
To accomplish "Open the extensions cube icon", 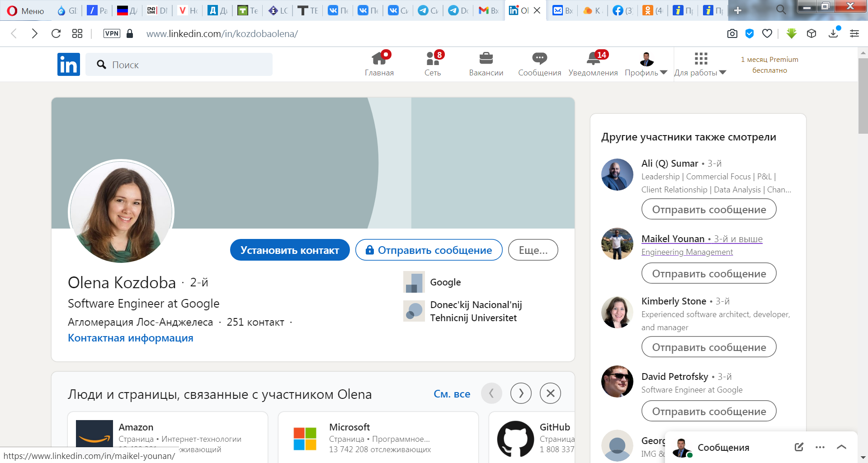I will pos(811,33).
